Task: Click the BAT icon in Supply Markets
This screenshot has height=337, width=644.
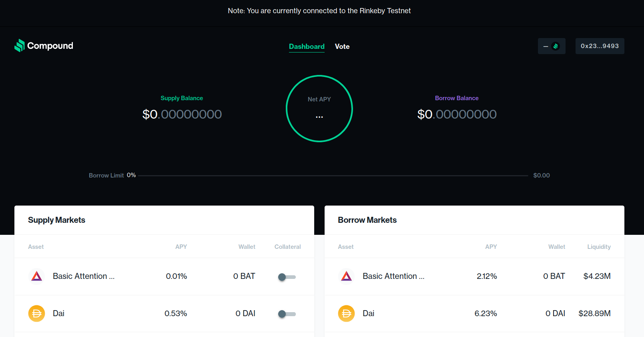Action: pos(36,276)
